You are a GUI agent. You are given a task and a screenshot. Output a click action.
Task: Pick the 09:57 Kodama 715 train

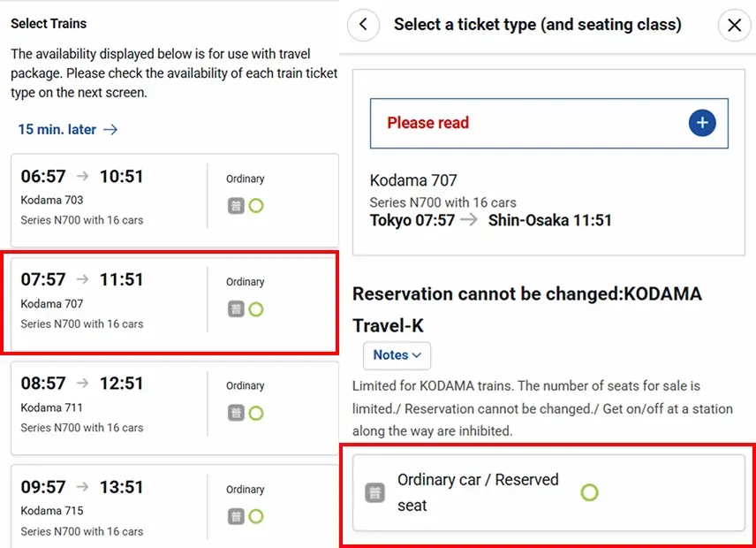click(x=106, y=507)
